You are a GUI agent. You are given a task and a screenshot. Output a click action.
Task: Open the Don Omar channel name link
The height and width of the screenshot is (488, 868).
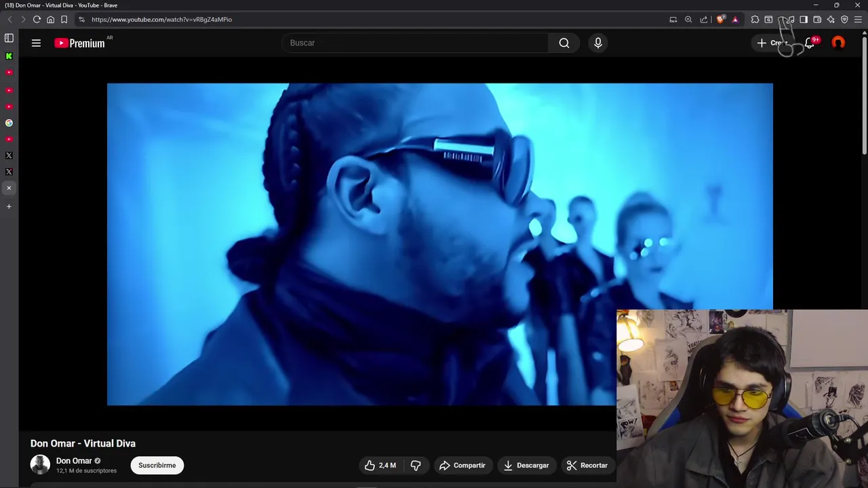pyautogui.click(x=74, y=461)
